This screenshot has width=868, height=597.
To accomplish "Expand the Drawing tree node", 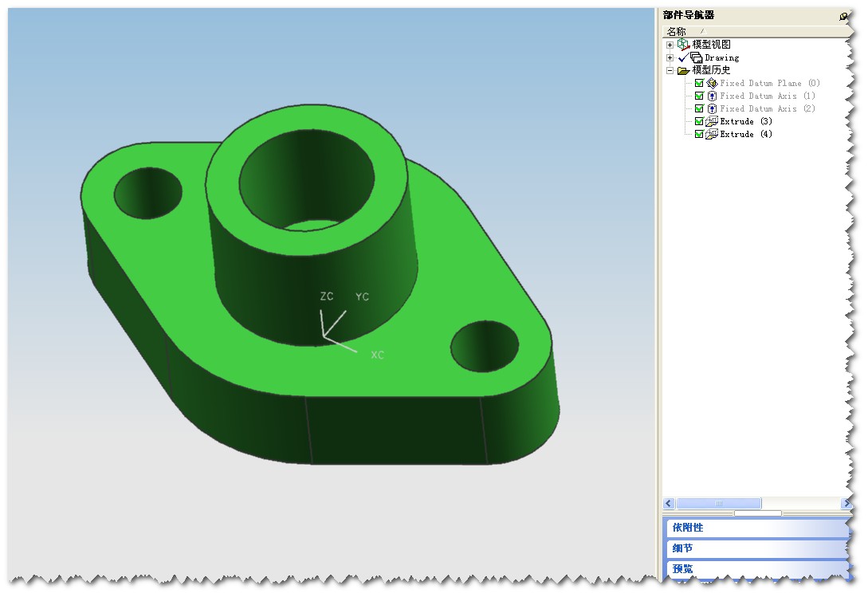I will (x=670, y=57).
